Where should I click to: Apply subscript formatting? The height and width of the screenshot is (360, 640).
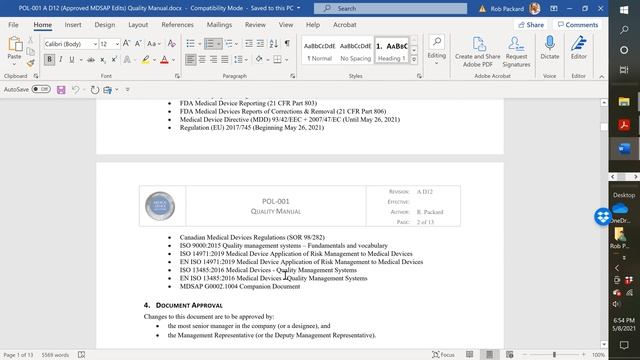pos(103,60)
